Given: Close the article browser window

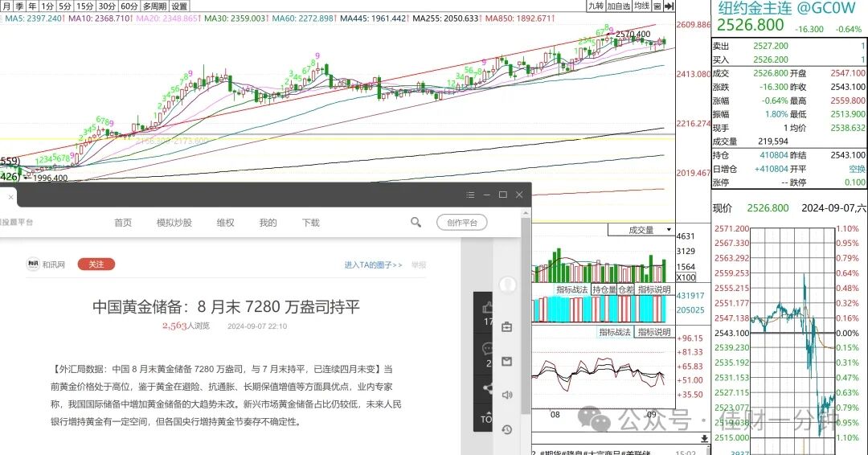Looking at the screenshot, I should pyautogui.click(x=519, y=195).
